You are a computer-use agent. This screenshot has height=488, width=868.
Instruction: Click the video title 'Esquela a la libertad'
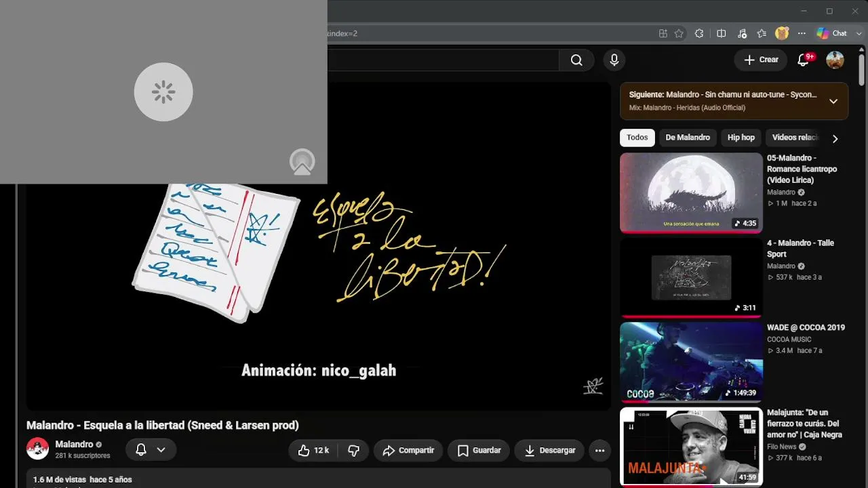pos(163,426)
